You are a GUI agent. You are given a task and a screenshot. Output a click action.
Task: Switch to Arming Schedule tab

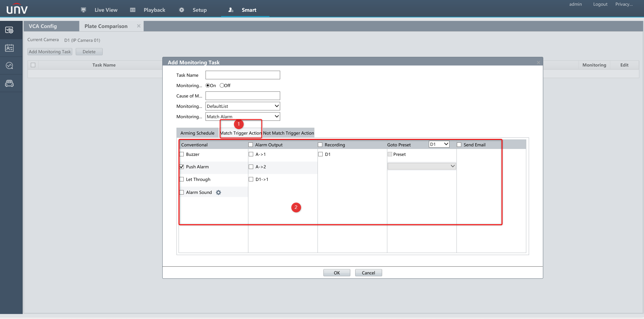point(197,133)
